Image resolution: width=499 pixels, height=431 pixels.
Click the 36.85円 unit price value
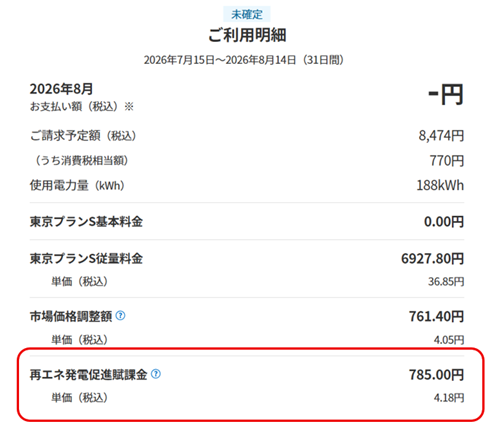point(446,282)
